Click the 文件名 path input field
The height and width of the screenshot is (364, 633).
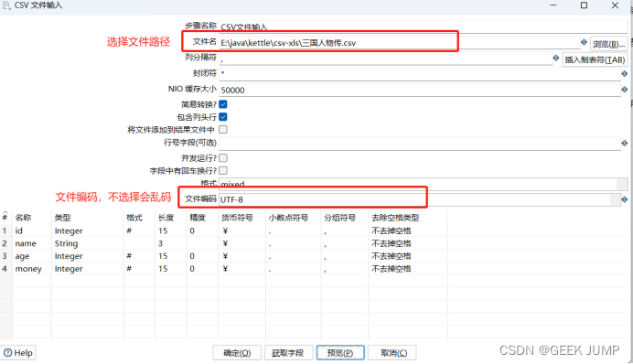[x=400, y=43]
